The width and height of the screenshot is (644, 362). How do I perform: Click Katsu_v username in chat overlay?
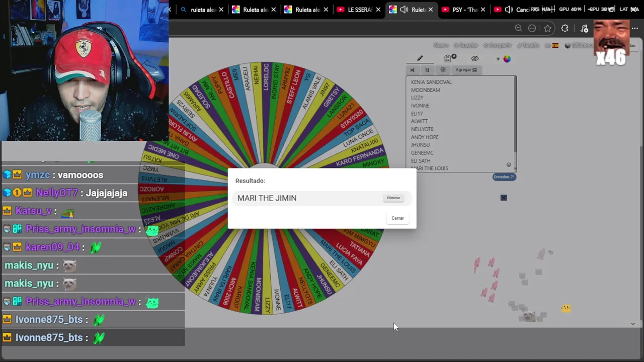(33, 211)
